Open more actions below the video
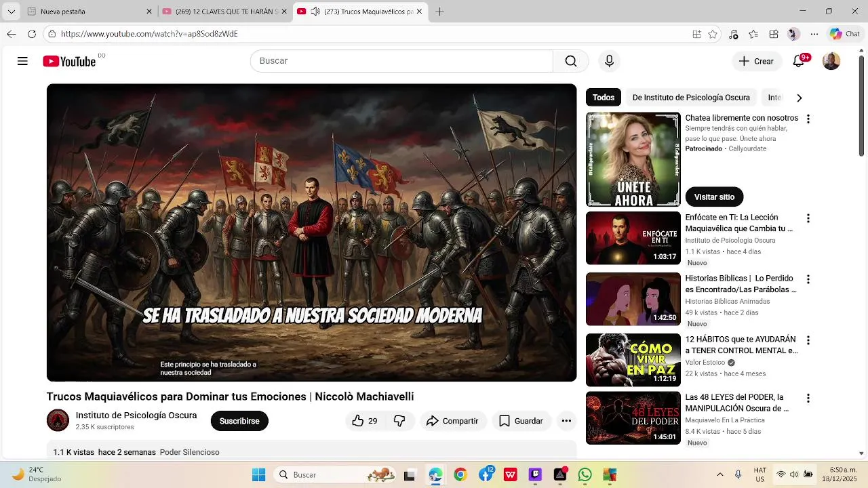The height and width of the screenshot is (488, 868). click(566, 421)
